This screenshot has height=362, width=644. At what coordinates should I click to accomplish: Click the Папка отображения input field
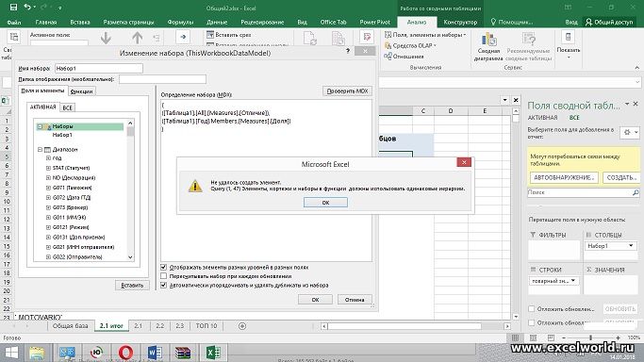point(162,79)
